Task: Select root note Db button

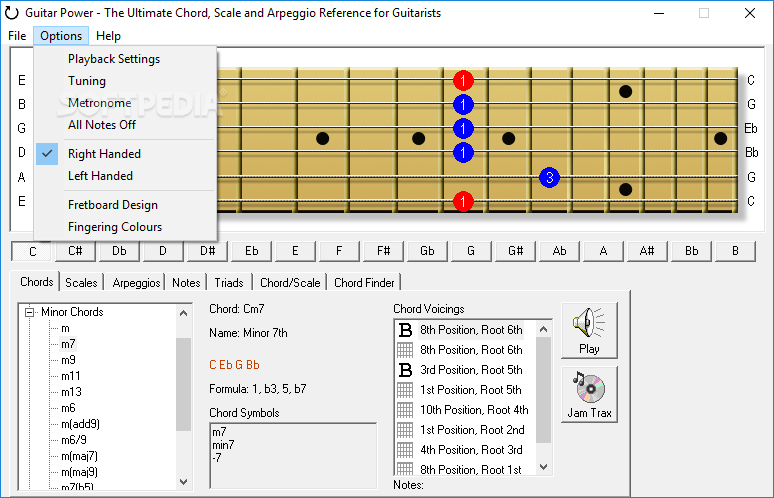Action: click(x=119, y=251)
